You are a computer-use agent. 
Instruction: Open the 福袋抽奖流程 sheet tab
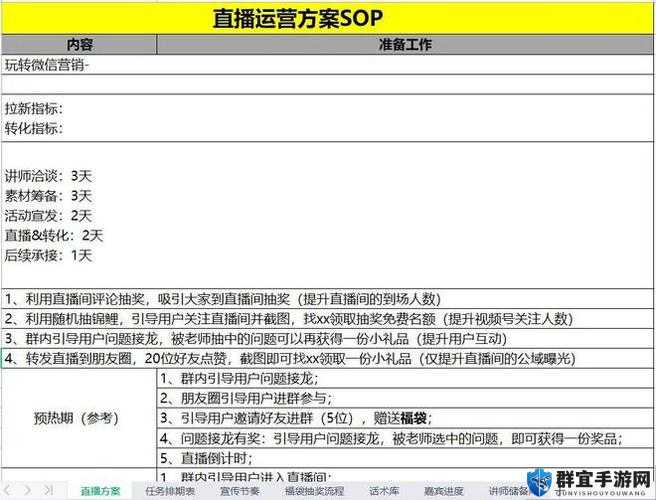tap(314, 491)
